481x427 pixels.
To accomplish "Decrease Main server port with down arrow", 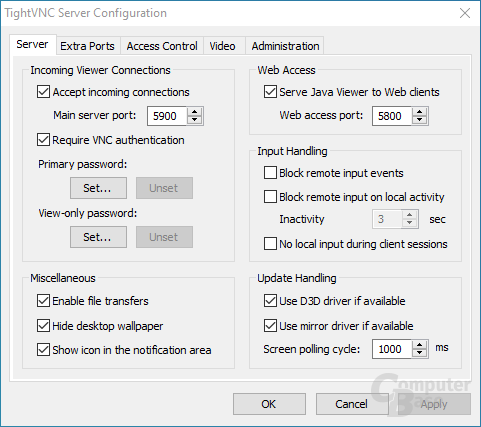I will [194, 120].
